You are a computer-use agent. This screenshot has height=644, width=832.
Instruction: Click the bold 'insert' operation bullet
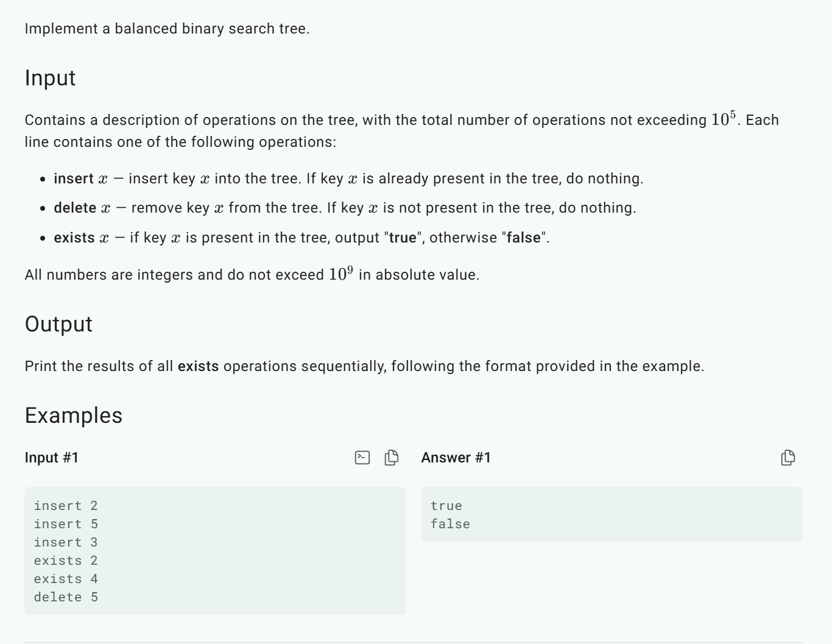coord(74,179)
